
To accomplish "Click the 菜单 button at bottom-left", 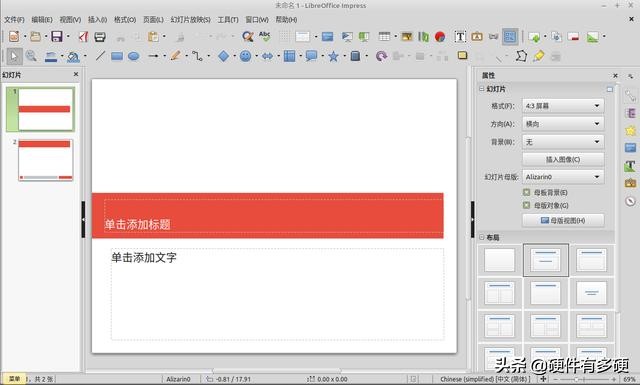I will (x=14, y=379).
